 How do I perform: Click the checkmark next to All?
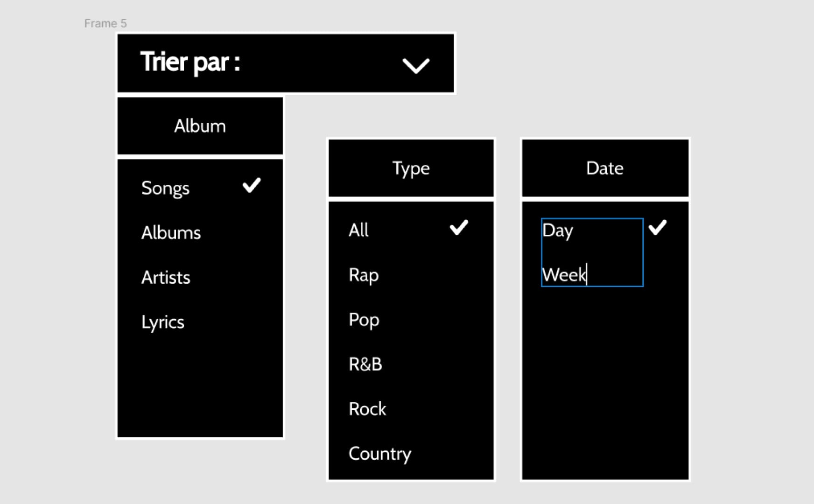click(x=459, y=227)
